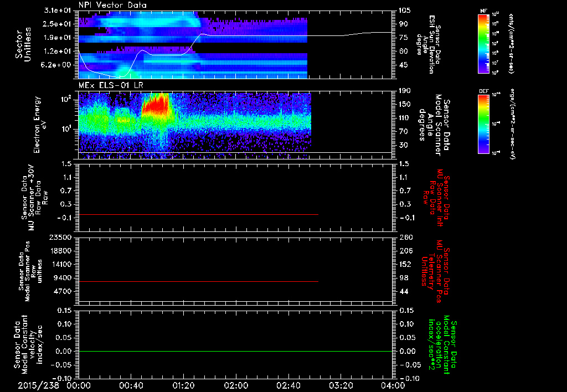
Task: Select the NF rainbow color bar
Action: (483, 44)
